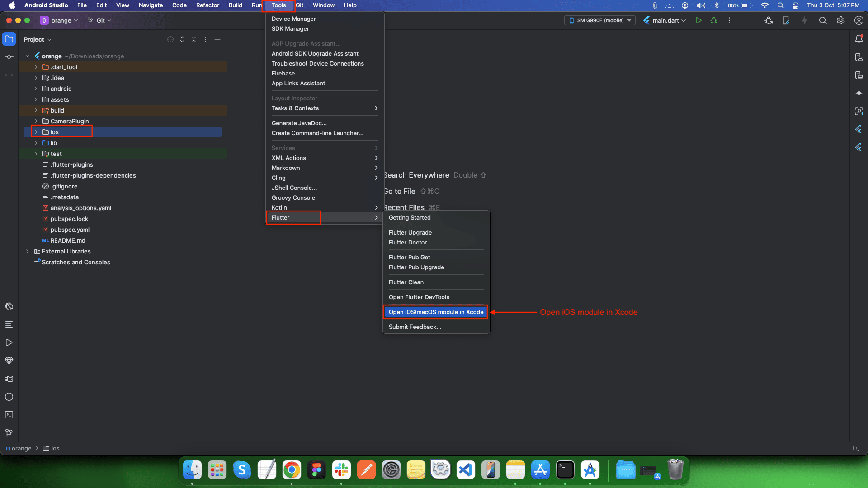Screen dimensions: 868x488
Task: Open the Terminal tool window icon
Action: pos(9,415)
